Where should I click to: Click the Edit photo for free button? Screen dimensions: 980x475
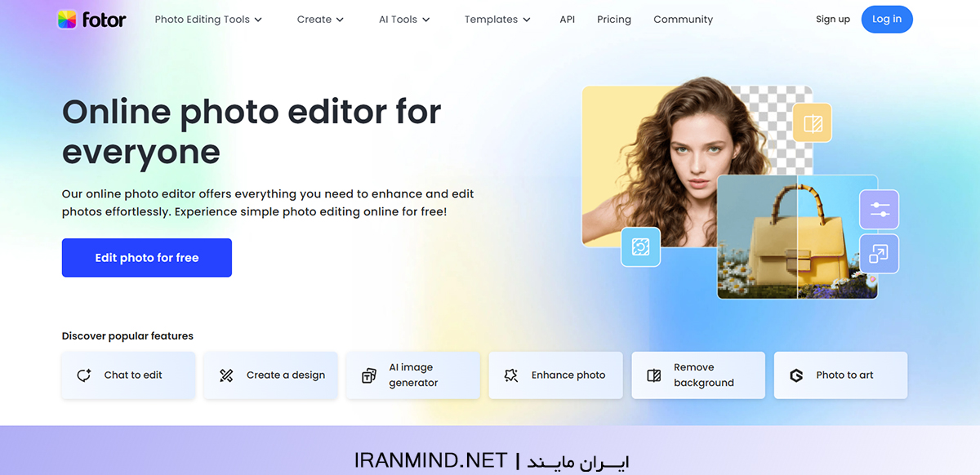(x=146, y=257)
